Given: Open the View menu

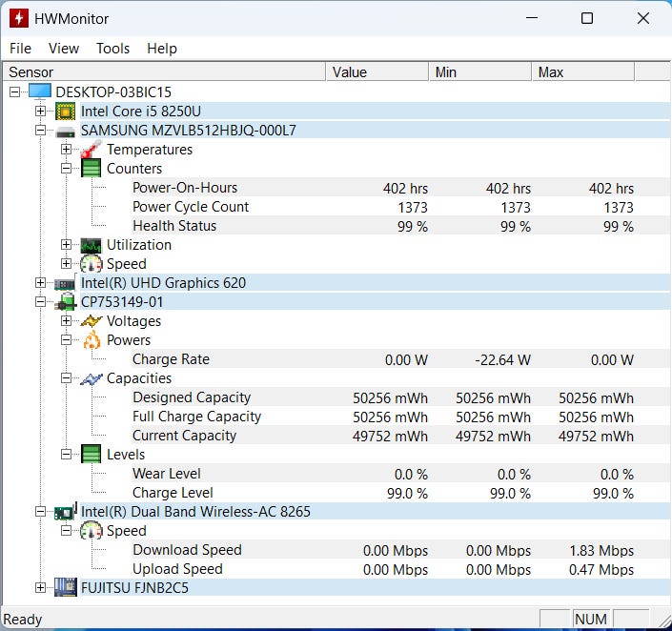Looking at the screenshot, I should [64, 49].
